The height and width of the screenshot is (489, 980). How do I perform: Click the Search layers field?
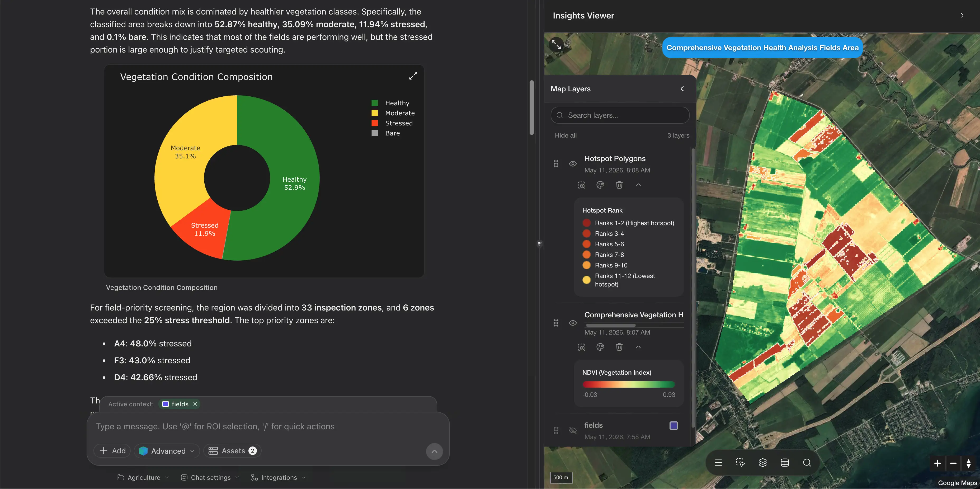coord(620,115)
